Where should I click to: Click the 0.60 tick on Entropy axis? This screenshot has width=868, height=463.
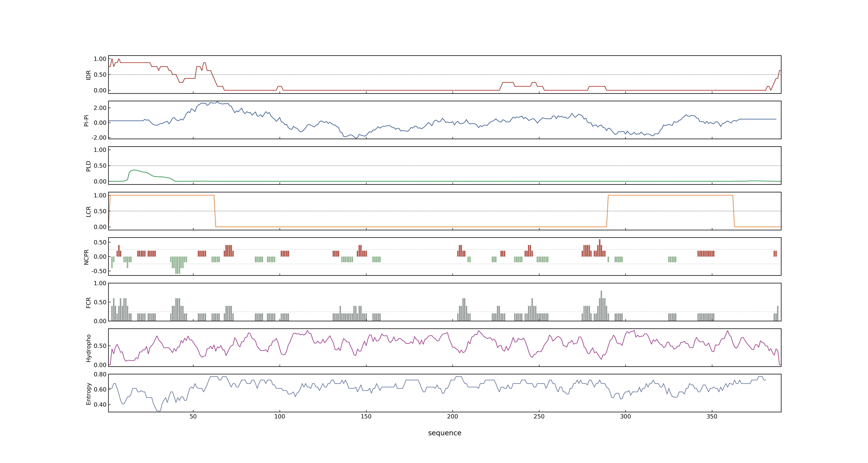[x=100, y=389]
